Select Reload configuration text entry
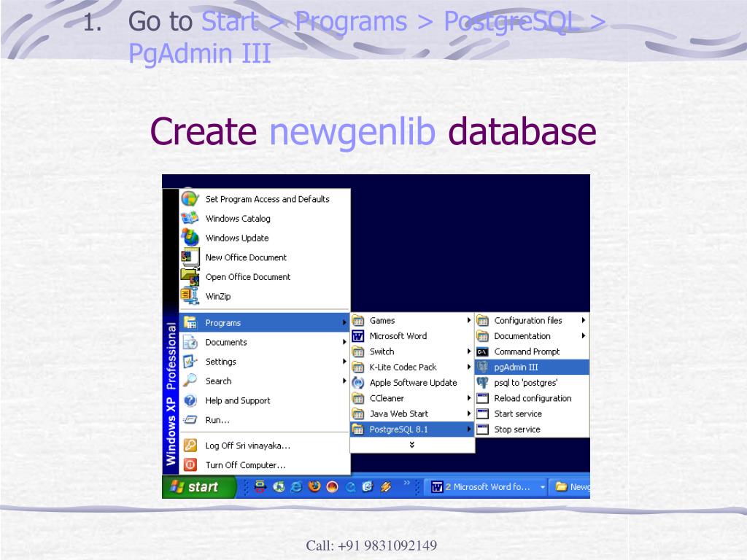Screen dimensions: 747x560 pyautogui.click(x=533, y=399)
